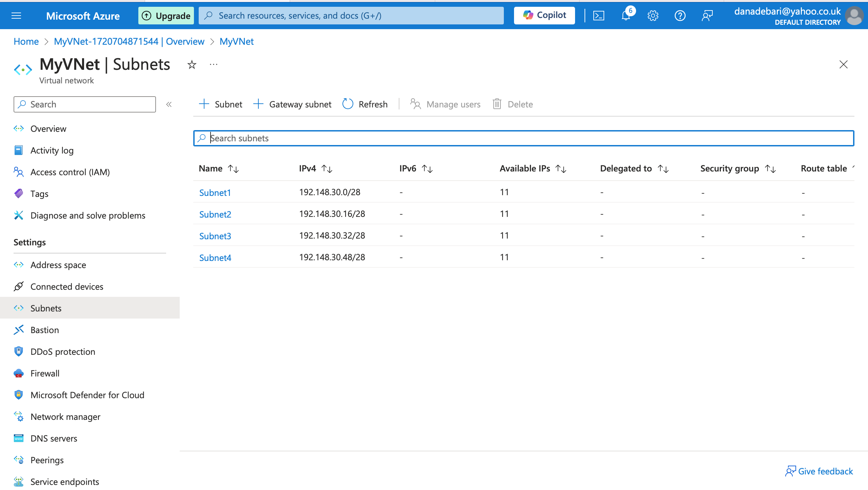Viewport: 868px width, 490px height.
Task: Open Address space in sidebar
Action: pos(58,265)
